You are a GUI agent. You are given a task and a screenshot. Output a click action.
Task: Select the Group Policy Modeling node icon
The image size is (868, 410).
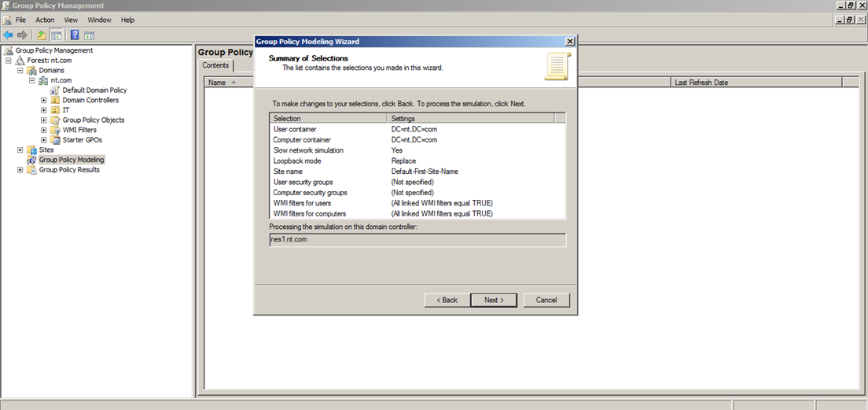32,160
